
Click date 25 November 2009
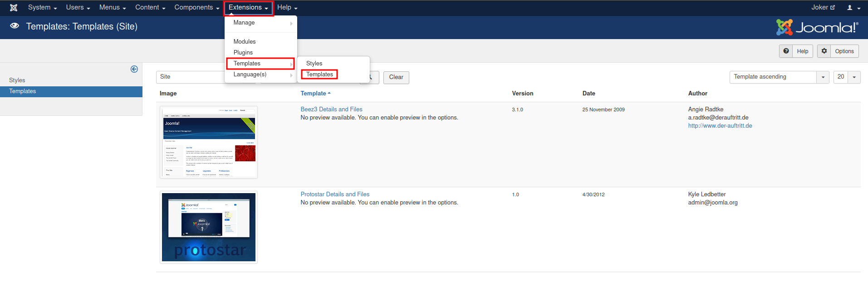tap(603, 110)
